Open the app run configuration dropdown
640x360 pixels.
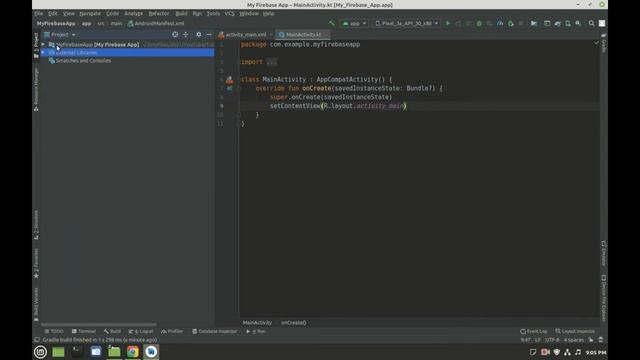click(x=354, y=23)
